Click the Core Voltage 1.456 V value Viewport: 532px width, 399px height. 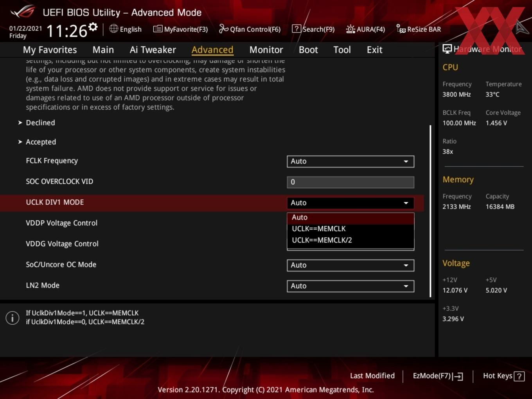[496, 123]
